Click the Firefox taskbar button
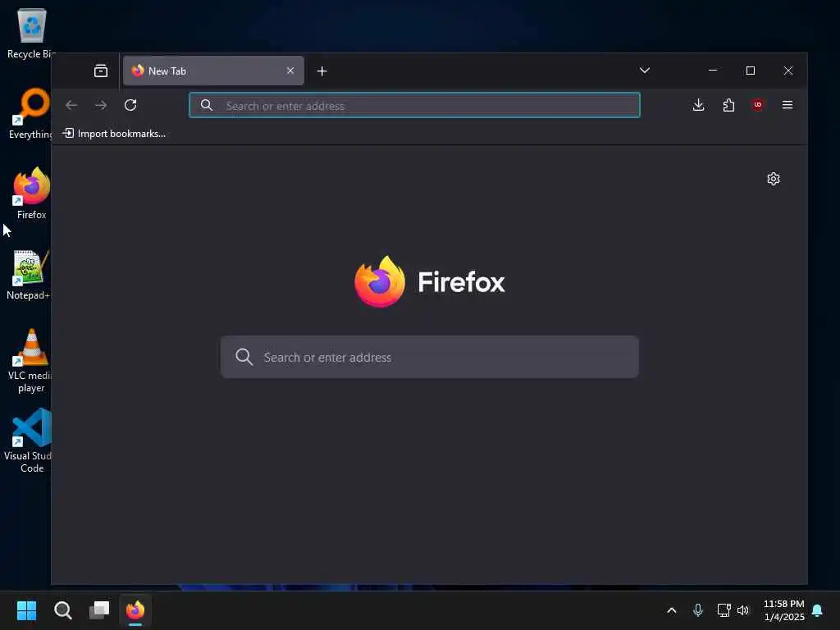Screen dimensions: 840x630 pos(135,610)
